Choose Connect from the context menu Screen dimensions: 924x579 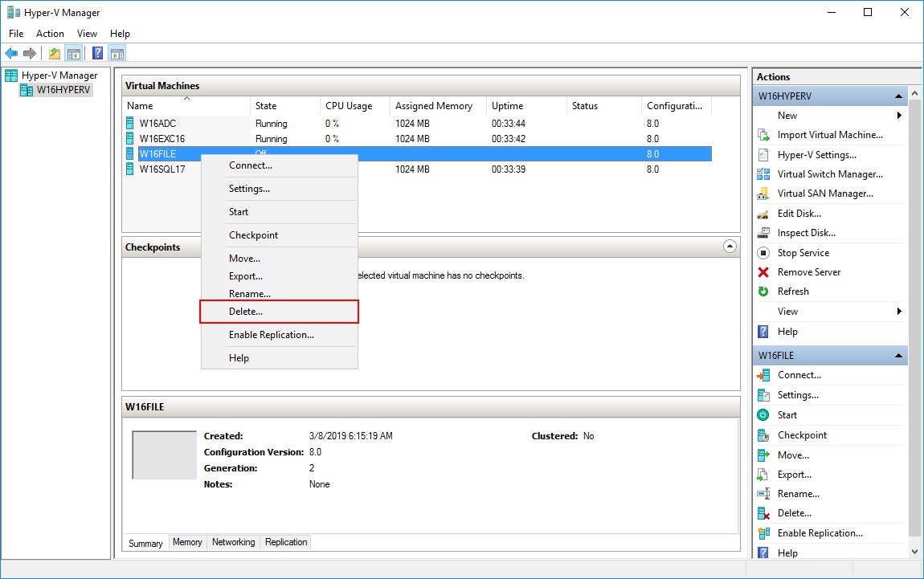(280, 165)
